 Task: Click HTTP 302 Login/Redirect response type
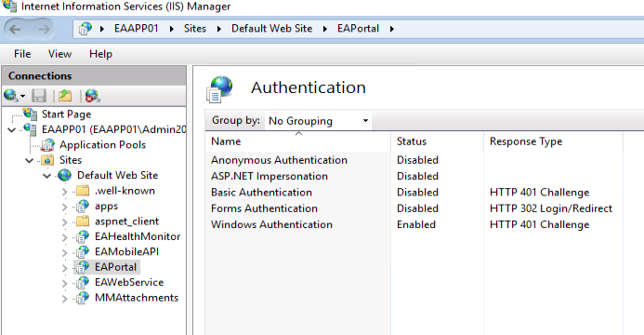(551, 208)
